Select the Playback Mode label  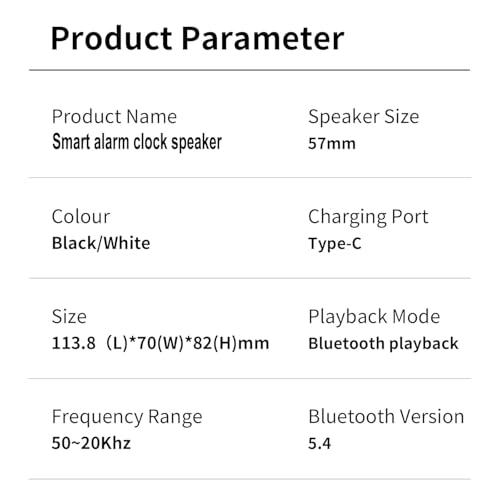click(x=374, y=317)
